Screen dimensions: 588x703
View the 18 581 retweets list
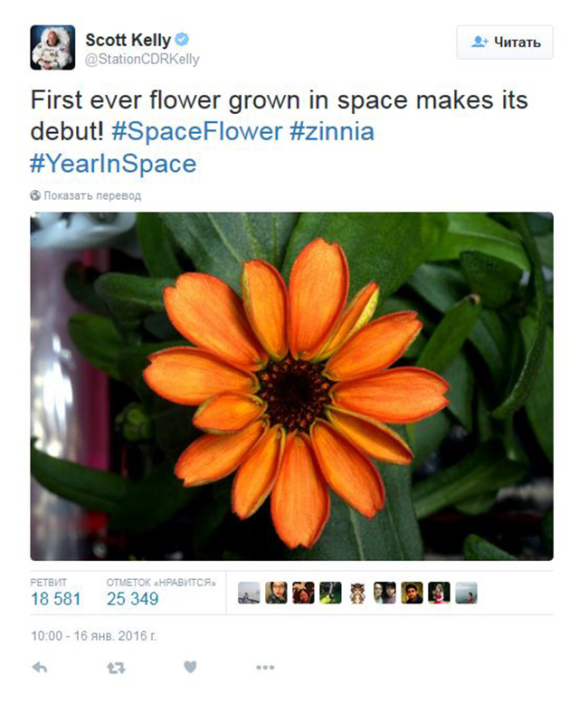pyautogui.click(x=56, y=599)
